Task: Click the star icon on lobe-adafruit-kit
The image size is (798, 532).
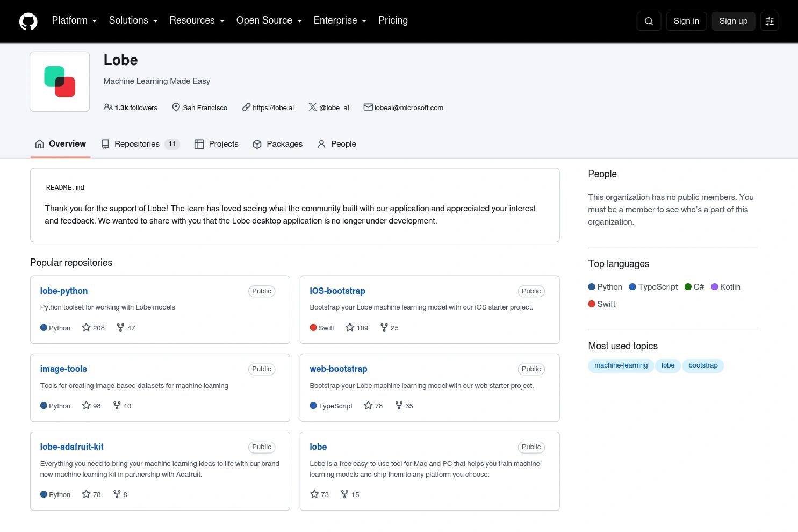Action: tap(86, 494)
